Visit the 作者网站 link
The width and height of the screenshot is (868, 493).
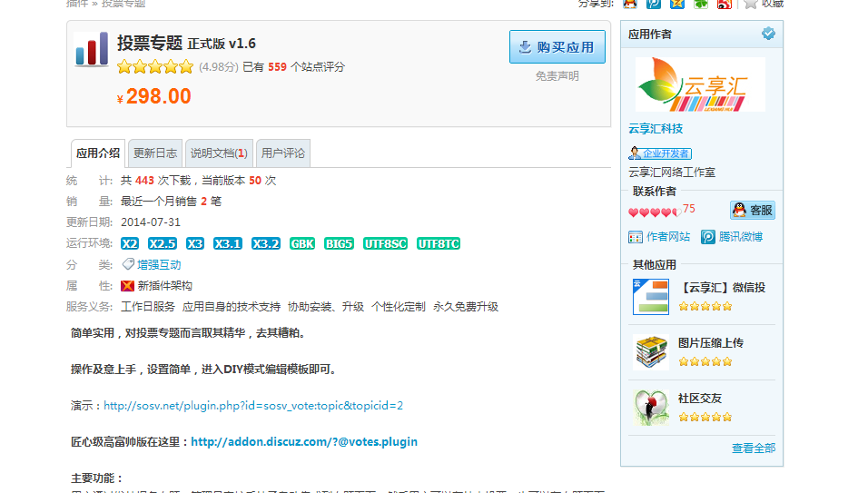coord(668,237)
